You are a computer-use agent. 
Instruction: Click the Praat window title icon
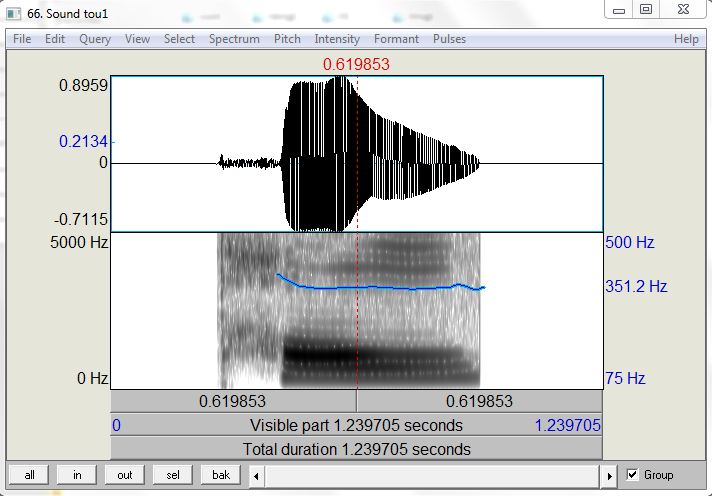(x=13, y=14)
